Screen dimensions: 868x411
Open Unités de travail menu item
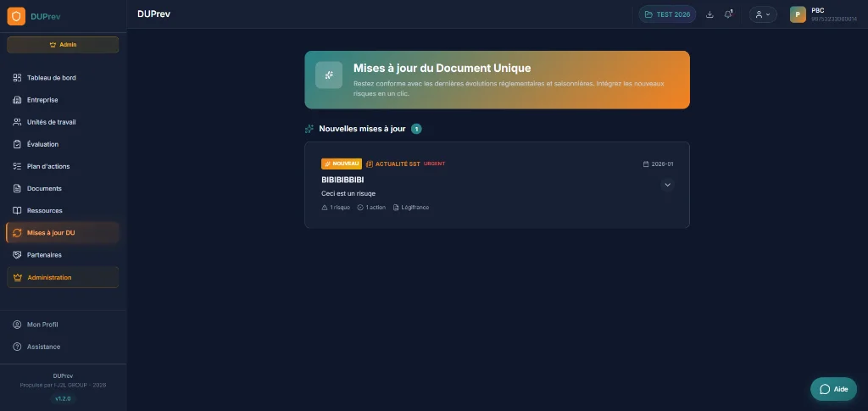tap(51, 122)
